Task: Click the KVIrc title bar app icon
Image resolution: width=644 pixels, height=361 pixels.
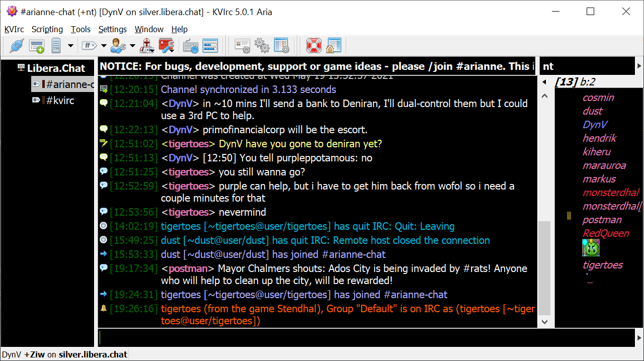Action: point(11,11)
